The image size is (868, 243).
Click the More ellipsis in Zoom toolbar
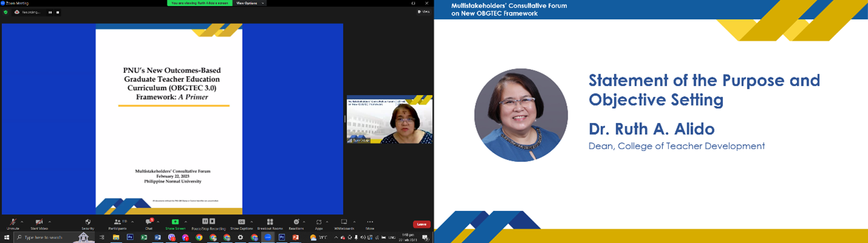[x=370, y=222]
